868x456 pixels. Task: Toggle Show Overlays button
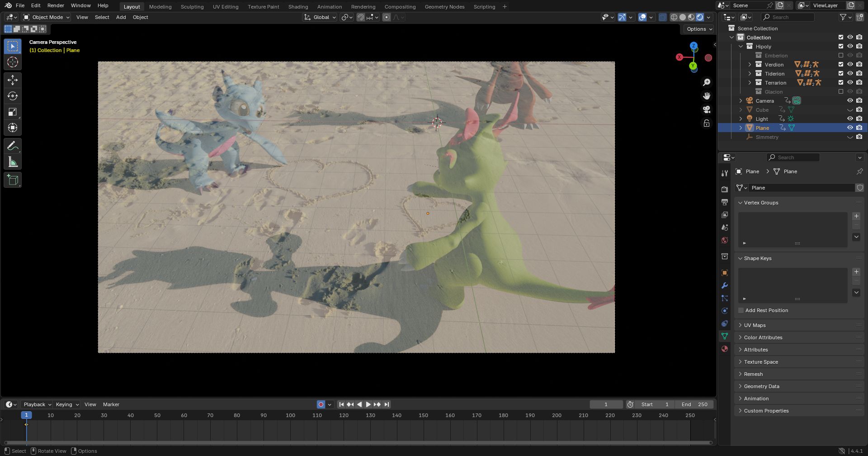[642, 17]
